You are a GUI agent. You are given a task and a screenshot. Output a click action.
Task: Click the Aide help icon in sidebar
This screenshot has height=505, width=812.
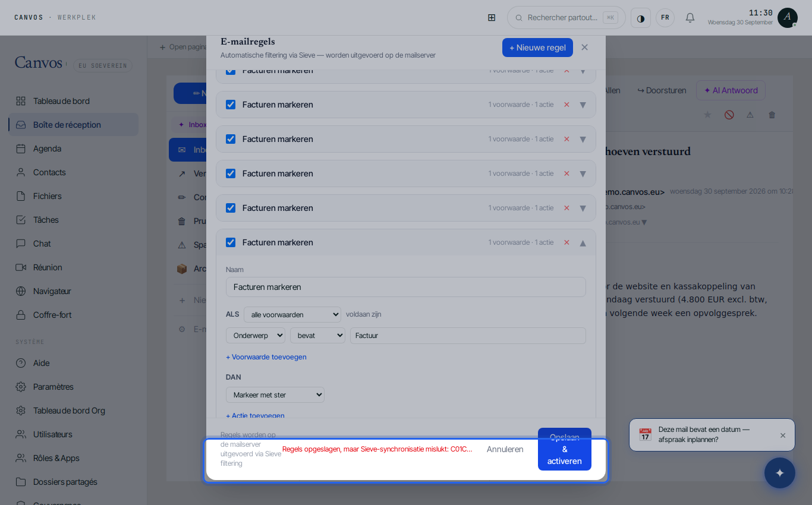click(21, 363)
